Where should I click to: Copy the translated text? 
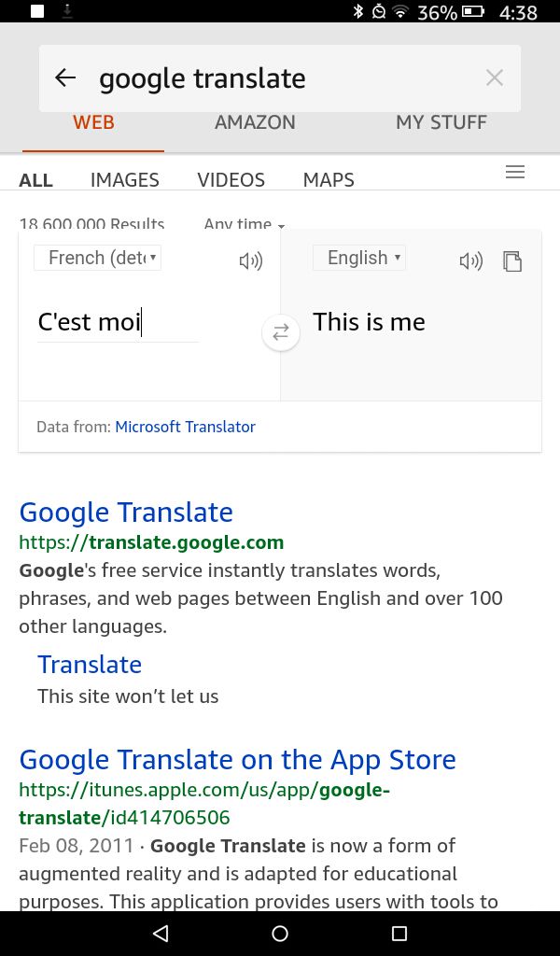pyautogui.click(x=512, y=261)
